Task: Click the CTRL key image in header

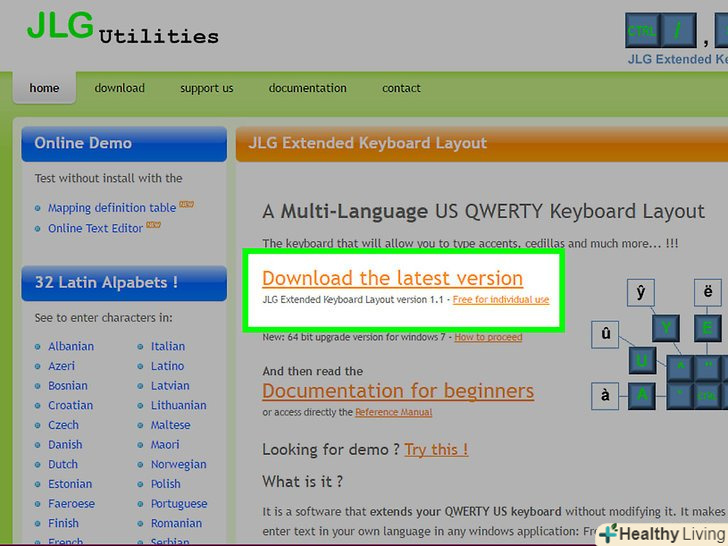Action: tap(643, 31)
